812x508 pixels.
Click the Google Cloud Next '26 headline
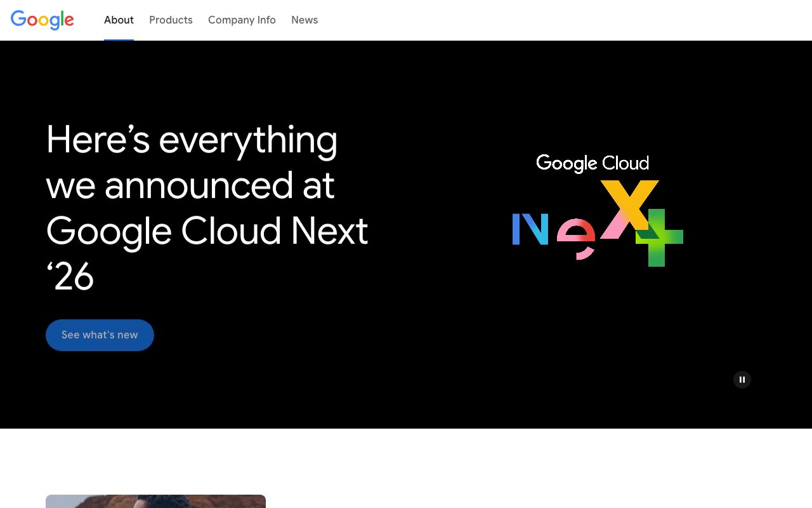coord(207,208)
